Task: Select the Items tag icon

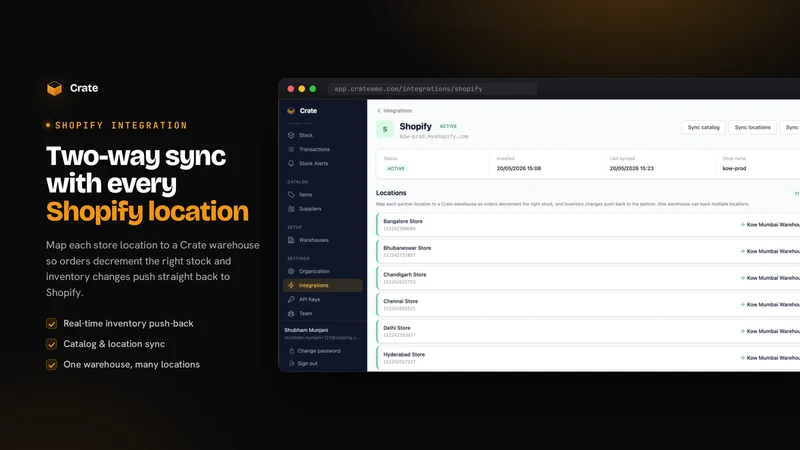Action: (291, 194)
